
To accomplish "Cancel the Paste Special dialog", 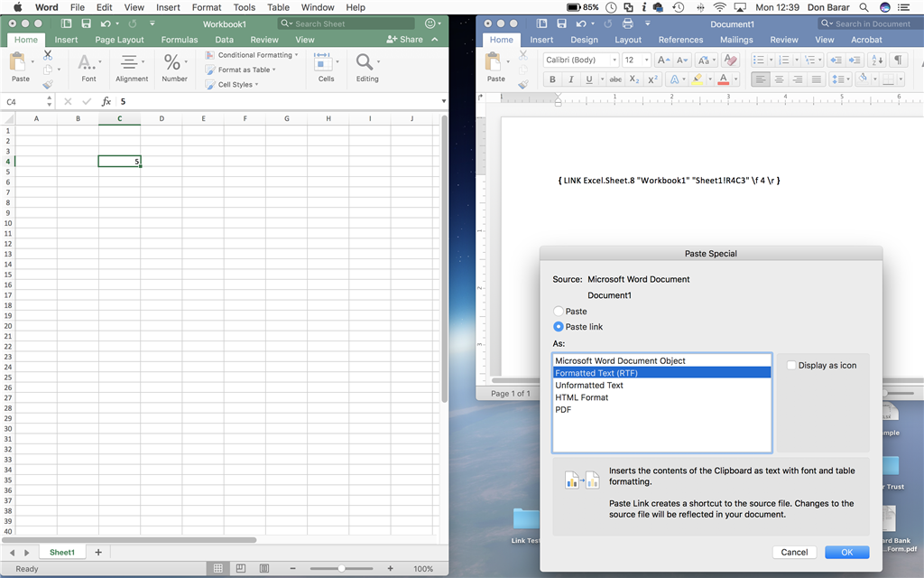I will coord(794,552).
